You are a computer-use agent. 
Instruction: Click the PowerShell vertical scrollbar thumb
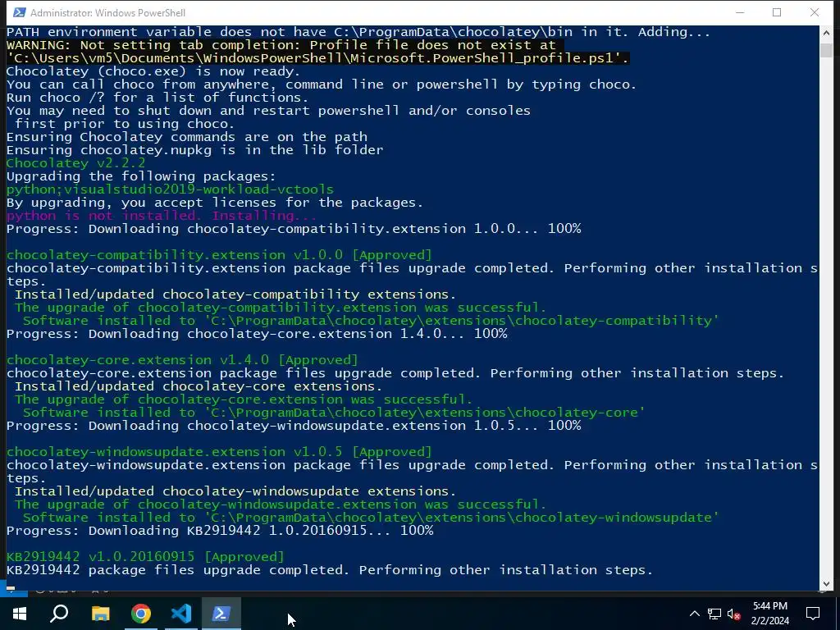[x=825, y=50]
